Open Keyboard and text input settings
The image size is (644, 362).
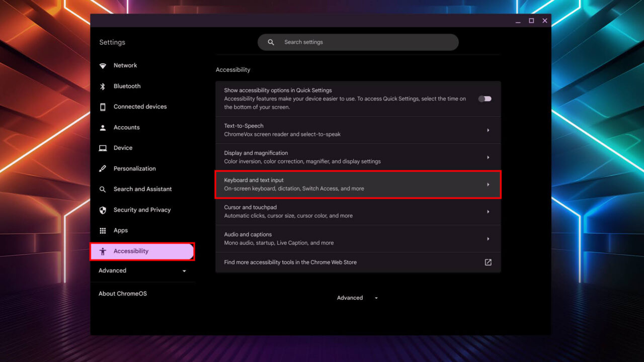358,185
